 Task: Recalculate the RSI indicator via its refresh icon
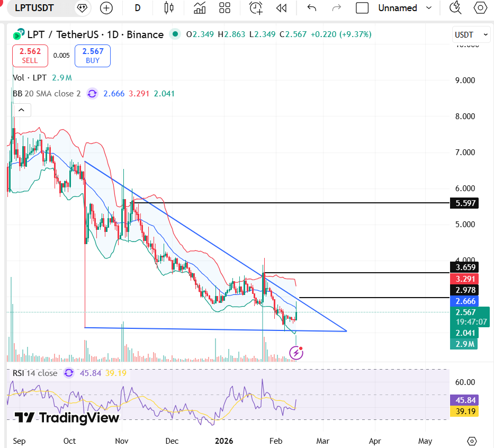coord(68,373)
